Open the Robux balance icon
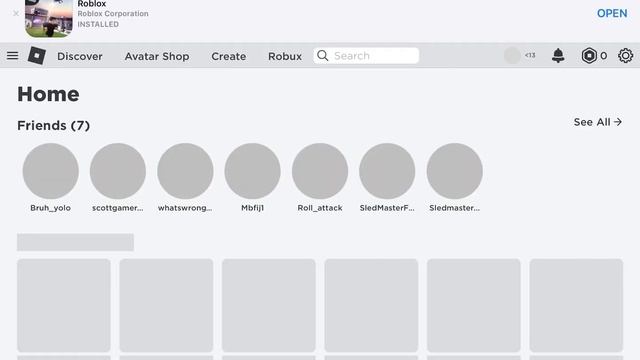The height and width of the screenshot is (360, 640). 589,56
